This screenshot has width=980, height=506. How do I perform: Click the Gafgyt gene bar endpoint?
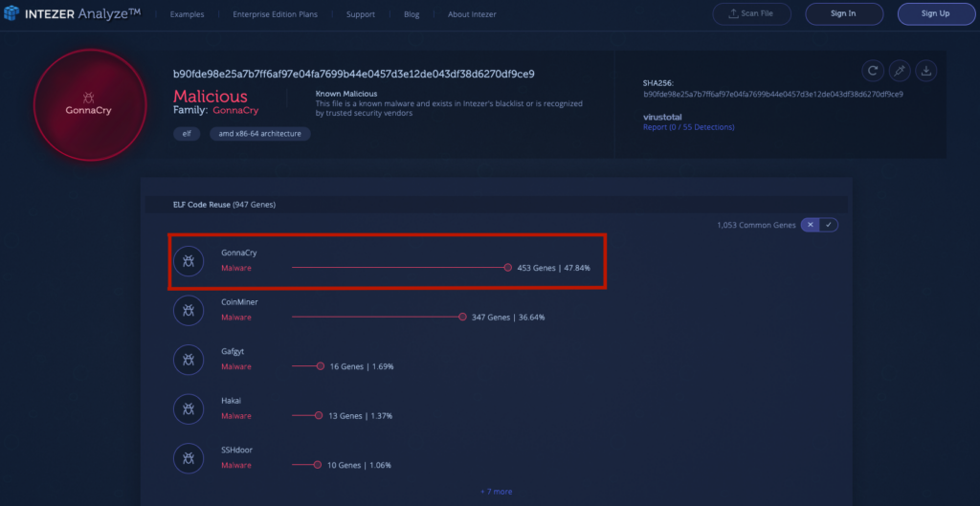point(321,366)
